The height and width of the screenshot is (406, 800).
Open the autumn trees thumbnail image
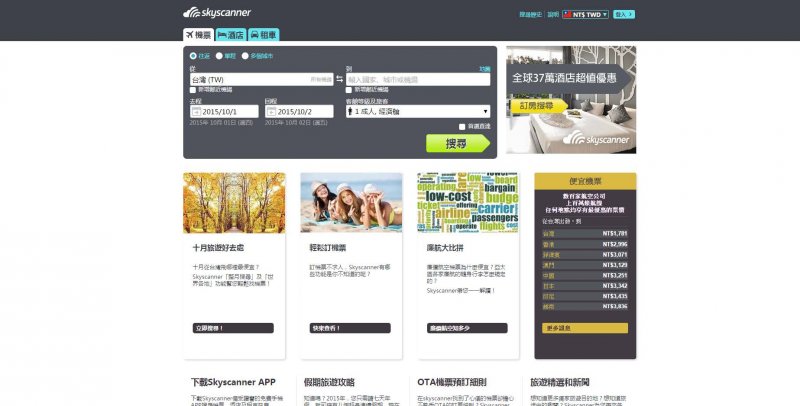(x=234, y=202)
